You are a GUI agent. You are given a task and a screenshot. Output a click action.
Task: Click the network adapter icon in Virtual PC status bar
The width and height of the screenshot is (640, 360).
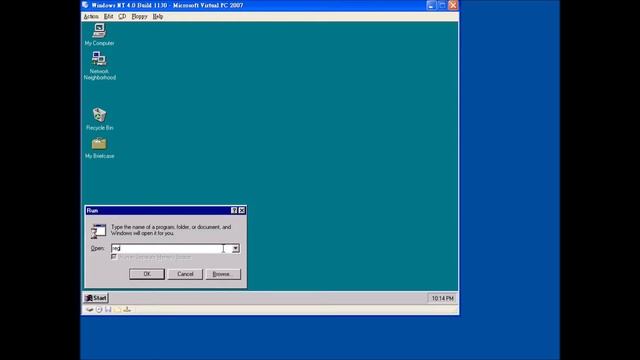click(x=127, y=310)
